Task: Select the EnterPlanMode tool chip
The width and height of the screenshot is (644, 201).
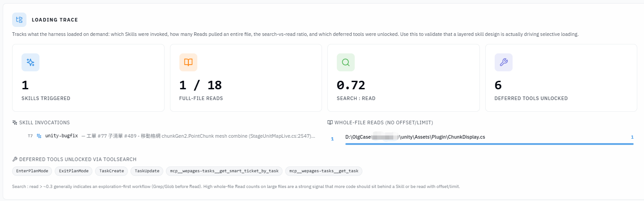Action: [x=32, y=171]
